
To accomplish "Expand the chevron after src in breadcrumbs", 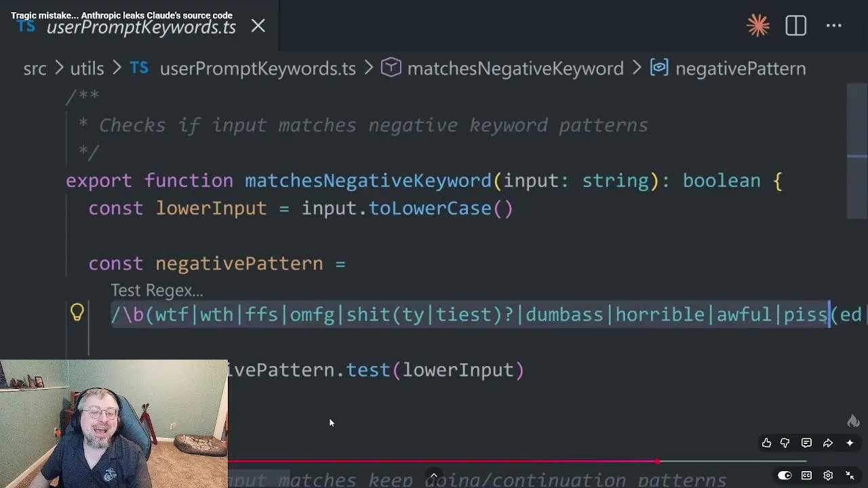I will [x=58, y=68].
